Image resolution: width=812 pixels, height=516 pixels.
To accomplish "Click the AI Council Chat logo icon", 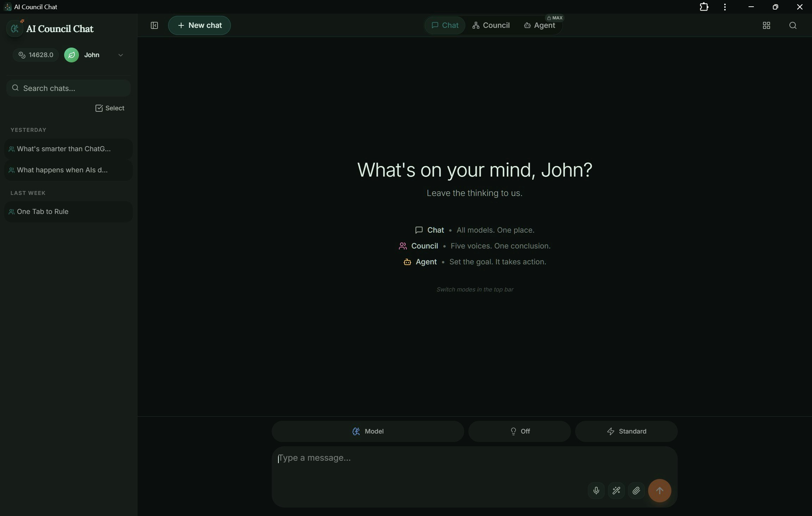I will [15, 28].
